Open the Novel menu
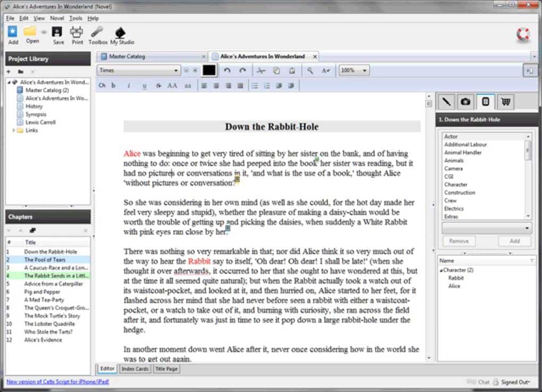This screenshot has height=392, width=542. pos(57,18)
